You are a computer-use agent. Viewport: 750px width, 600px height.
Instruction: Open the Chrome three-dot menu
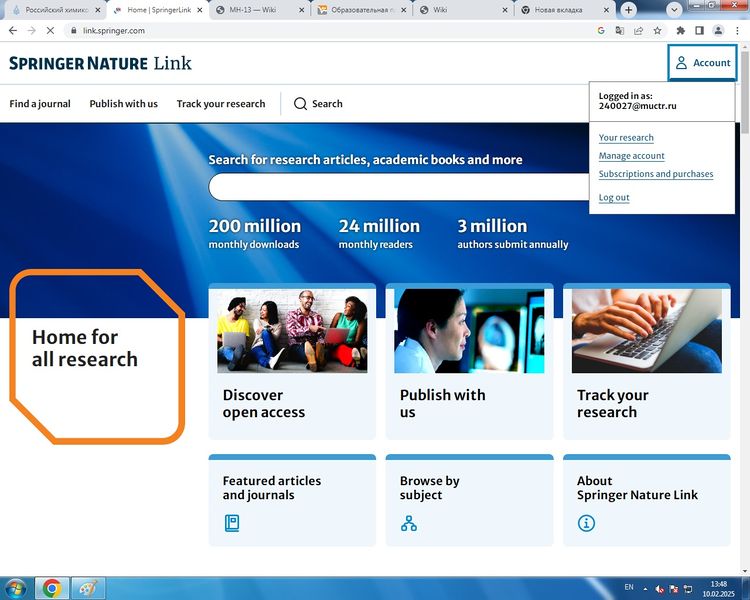737,31
